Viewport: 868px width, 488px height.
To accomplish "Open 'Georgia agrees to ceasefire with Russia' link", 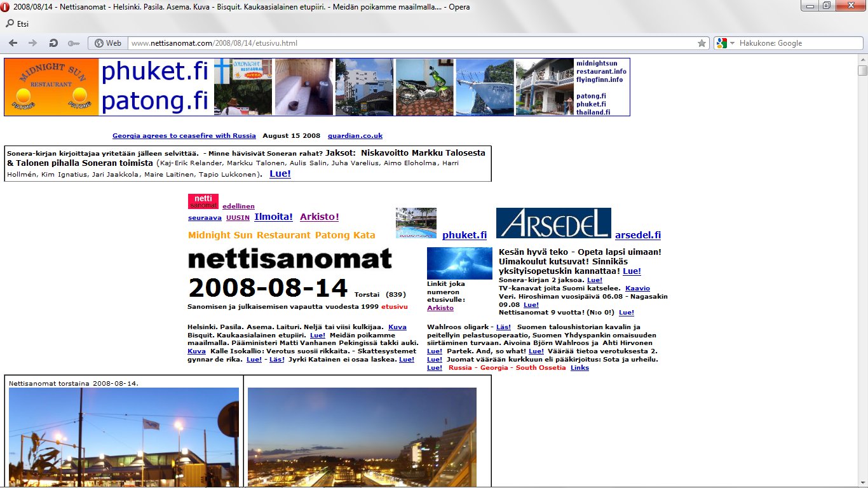I will (x=184, y=136).
